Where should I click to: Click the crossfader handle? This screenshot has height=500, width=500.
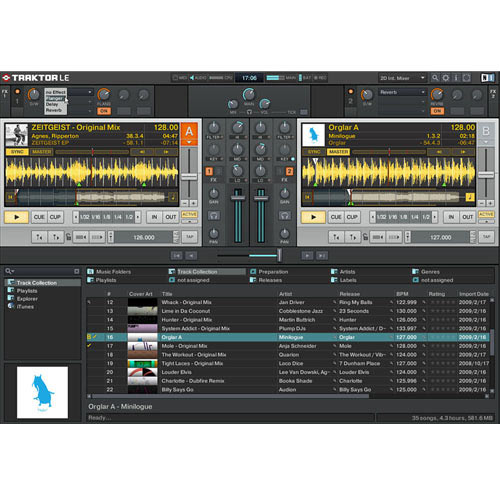[279, 255]
